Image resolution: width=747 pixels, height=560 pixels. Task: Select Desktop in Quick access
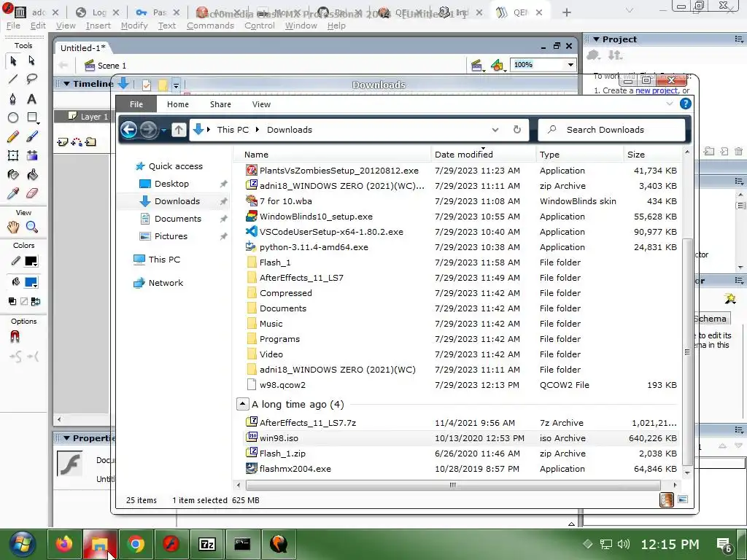tap(171, 184)
